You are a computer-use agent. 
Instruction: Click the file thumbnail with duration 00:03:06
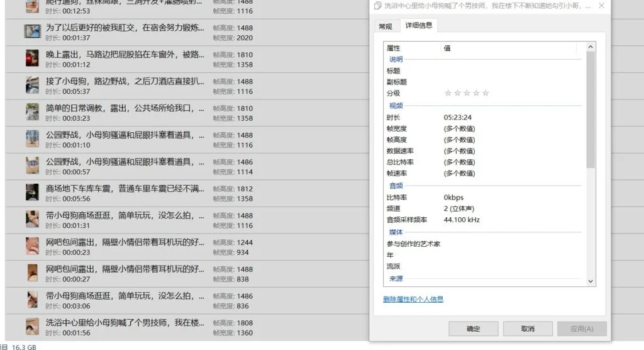click(x=33, y=300)
